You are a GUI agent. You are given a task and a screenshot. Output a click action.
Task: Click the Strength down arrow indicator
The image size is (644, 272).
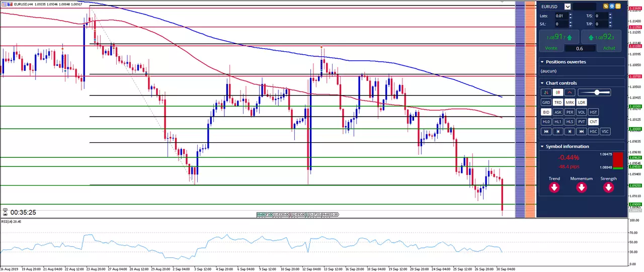pyautogui.click(x=608, y=188)
